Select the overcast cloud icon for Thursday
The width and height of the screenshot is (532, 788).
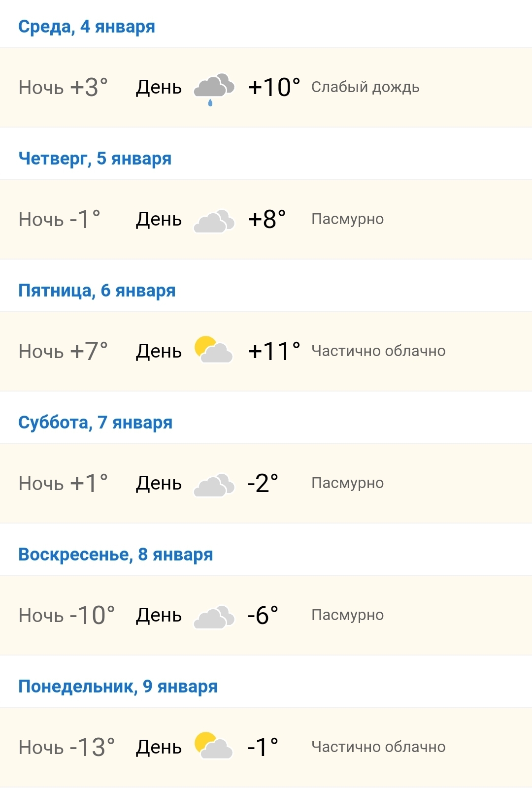pyautogui.click(x=214, y=221)
